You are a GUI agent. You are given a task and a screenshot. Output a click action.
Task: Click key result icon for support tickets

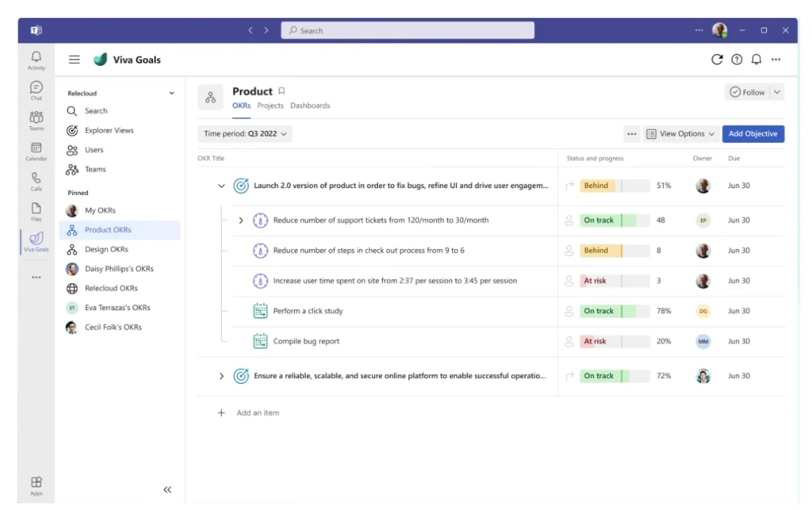[260, 220]
